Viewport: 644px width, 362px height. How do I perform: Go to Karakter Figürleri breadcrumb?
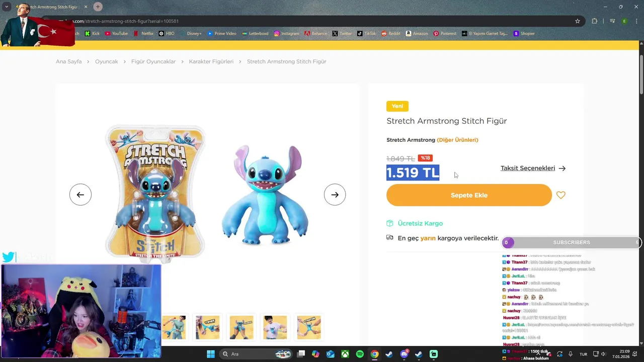coord(211,61)
